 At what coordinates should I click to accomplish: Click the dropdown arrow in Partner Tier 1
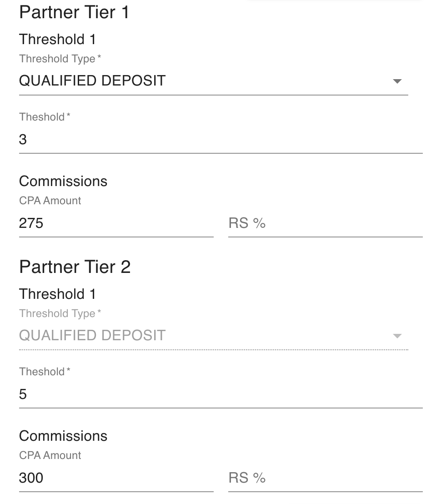pos(397,81)
